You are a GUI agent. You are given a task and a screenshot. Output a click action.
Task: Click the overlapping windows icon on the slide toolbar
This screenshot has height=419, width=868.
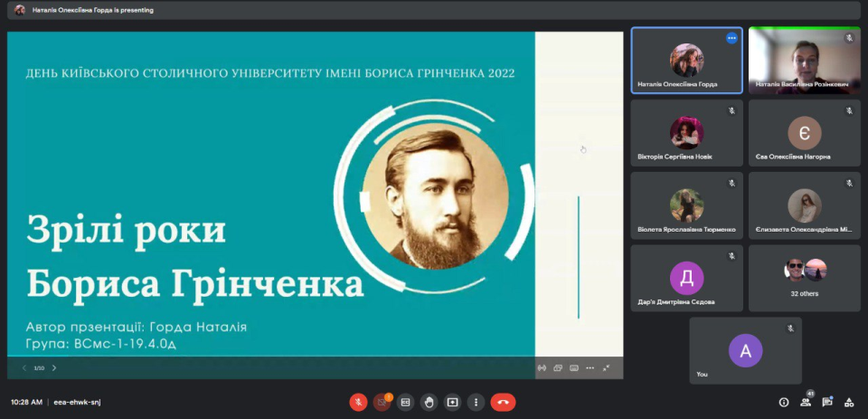pos(558,368)
